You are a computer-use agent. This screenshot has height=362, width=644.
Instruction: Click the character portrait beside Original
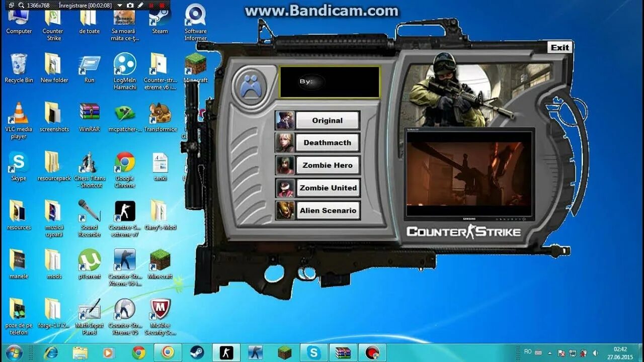point(285,121)
